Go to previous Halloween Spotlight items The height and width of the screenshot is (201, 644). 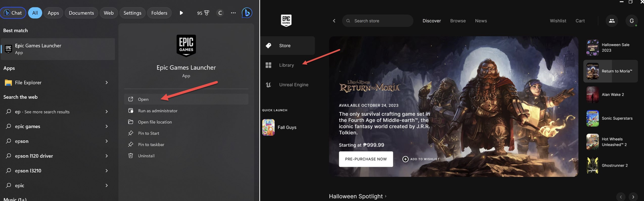[x=621, y=197]
